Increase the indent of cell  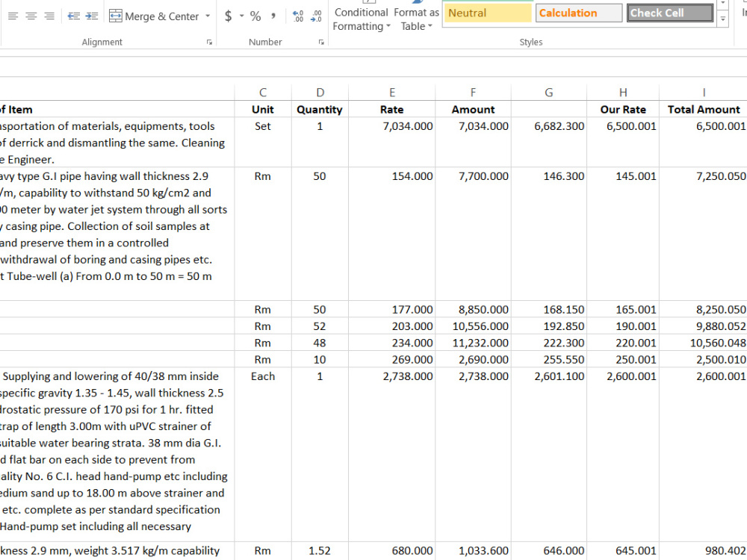point(92,16)
